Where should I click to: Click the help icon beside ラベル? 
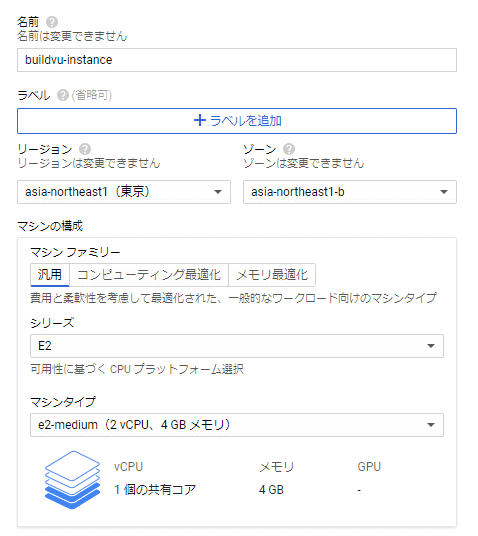pos(63,95)
